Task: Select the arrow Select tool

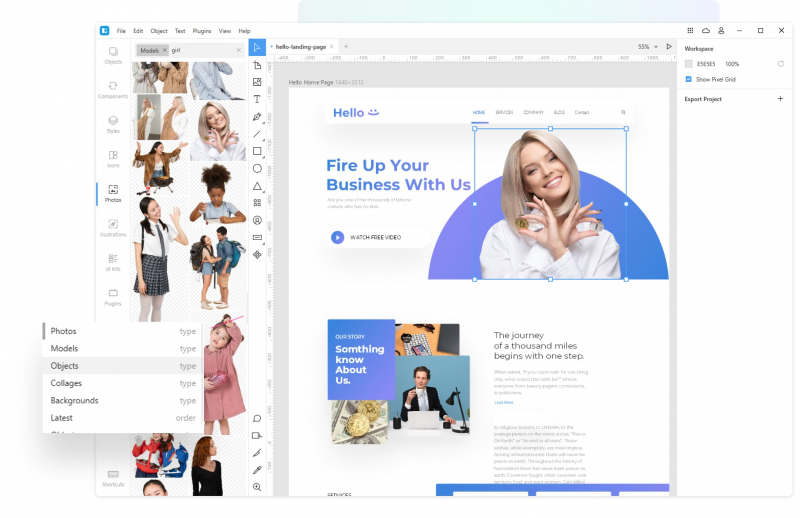Action: click(x=257, y=47)
